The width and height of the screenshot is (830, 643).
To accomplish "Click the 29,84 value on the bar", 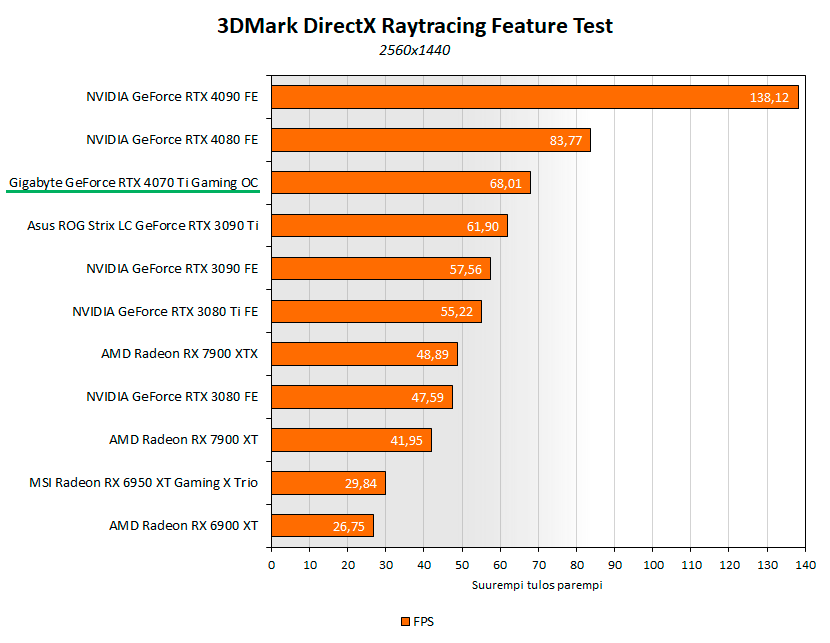I will [x=361, y=484].
